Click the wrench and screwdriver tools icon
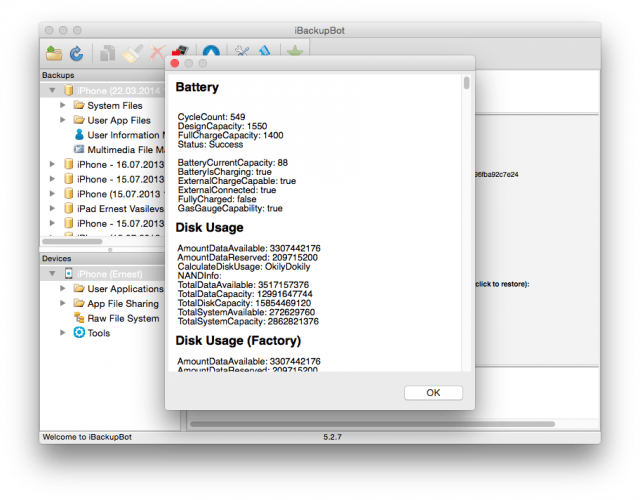Image resolution: width=640 pixels, height=500 pixels. [x=241, y=53]
